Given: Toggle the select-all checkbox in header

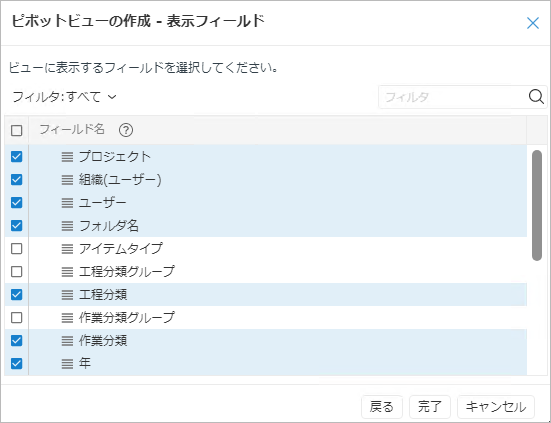Looking at the screenshot, I should [x=17, y=130].
